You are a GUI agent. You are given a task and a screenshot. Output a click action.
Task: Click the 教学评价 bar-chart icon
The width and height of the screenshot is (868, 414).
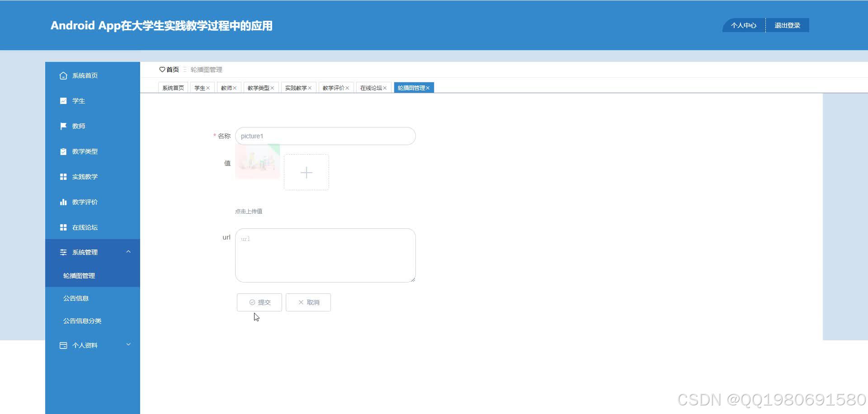[x=63, y=202]
